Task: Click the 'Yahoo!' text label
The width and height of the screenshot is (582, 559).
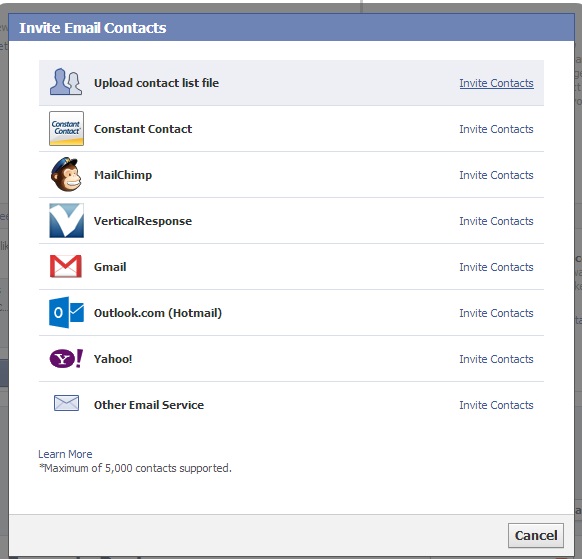Action: click(x=113, y=359)
